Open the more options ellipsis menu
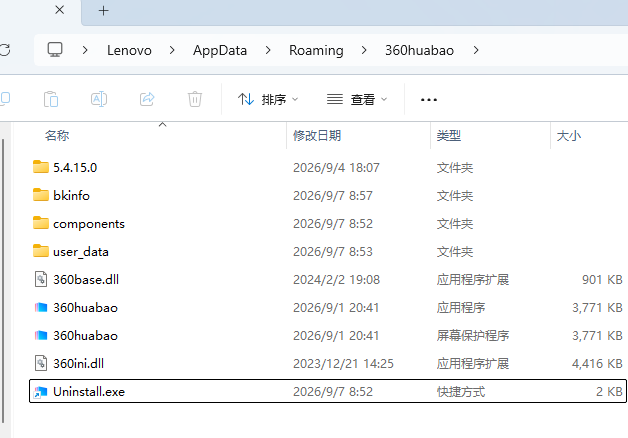The image size is (628, 438). click(429, 99)
